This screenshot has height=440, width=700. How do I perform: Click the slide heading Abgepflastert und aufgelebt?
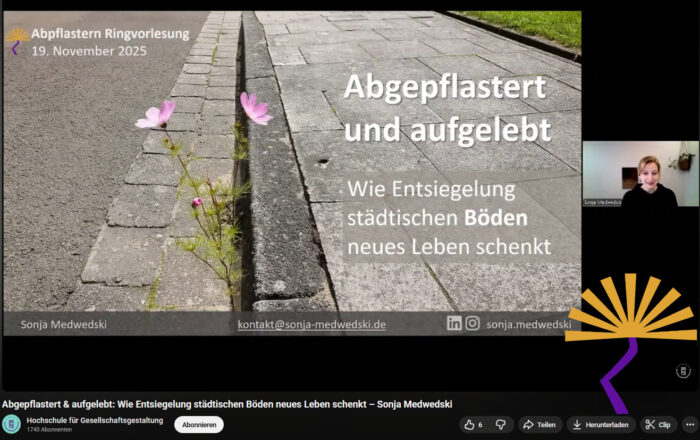coord(446,108)
